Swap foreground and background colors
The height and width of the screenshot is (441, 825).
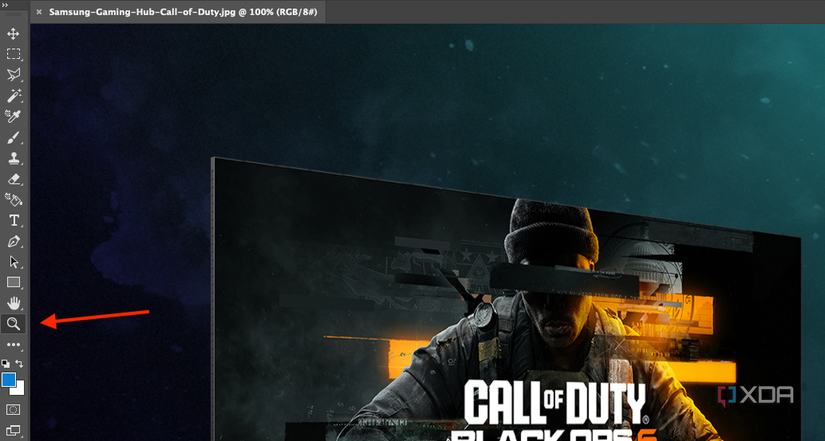19,363
